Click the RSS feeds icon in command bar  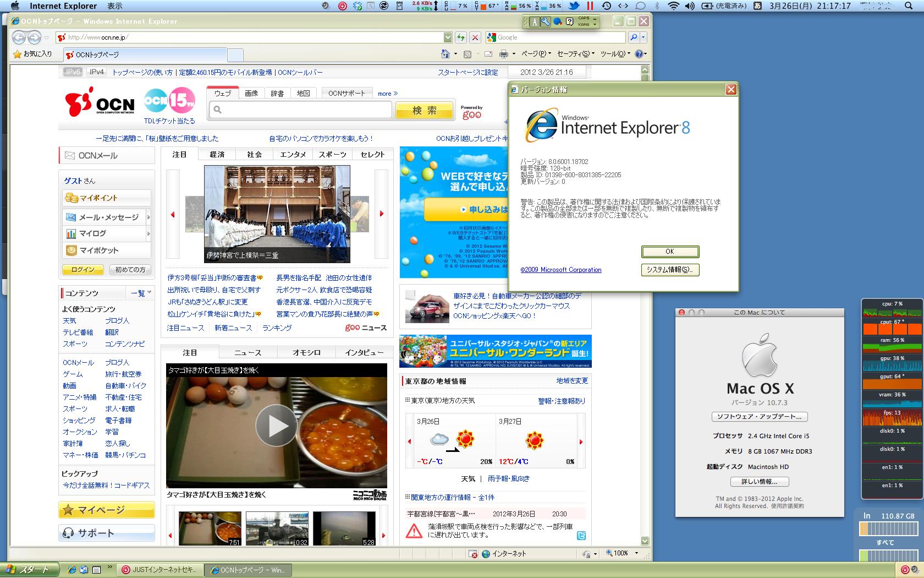[x=467, y=54]
